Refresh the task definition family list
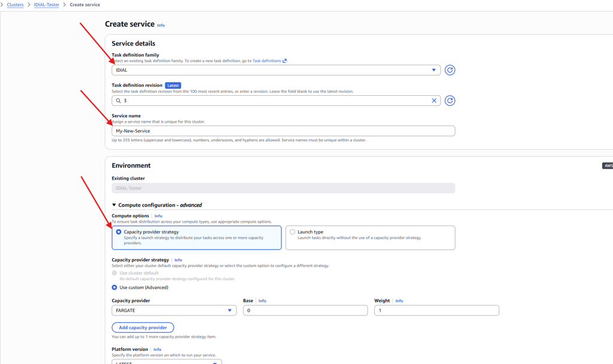 (450, 70)
